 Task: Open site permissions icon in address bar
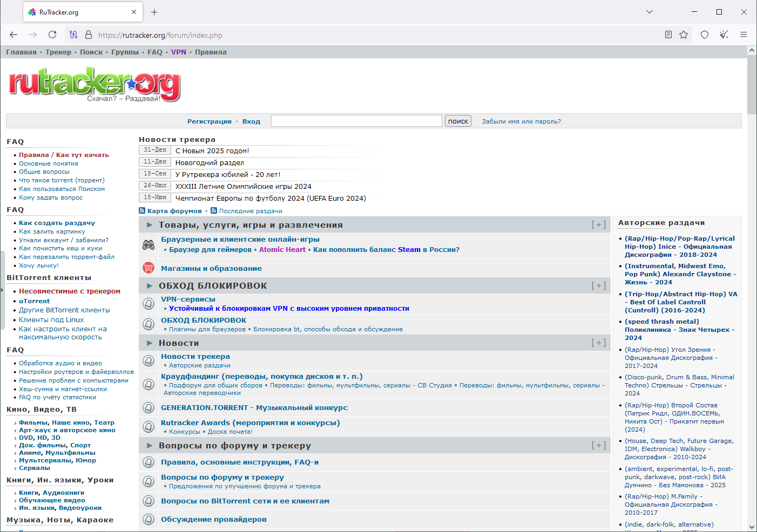(x=73, y=35)
